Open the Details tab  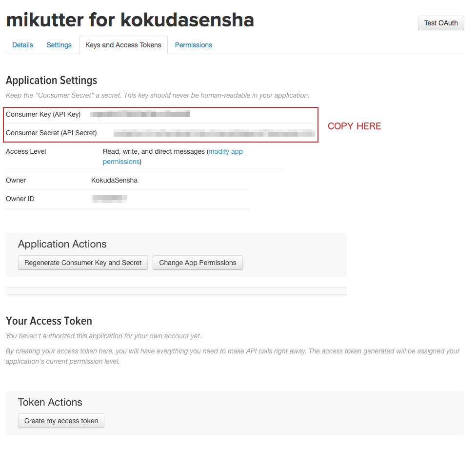coord(22,45)
